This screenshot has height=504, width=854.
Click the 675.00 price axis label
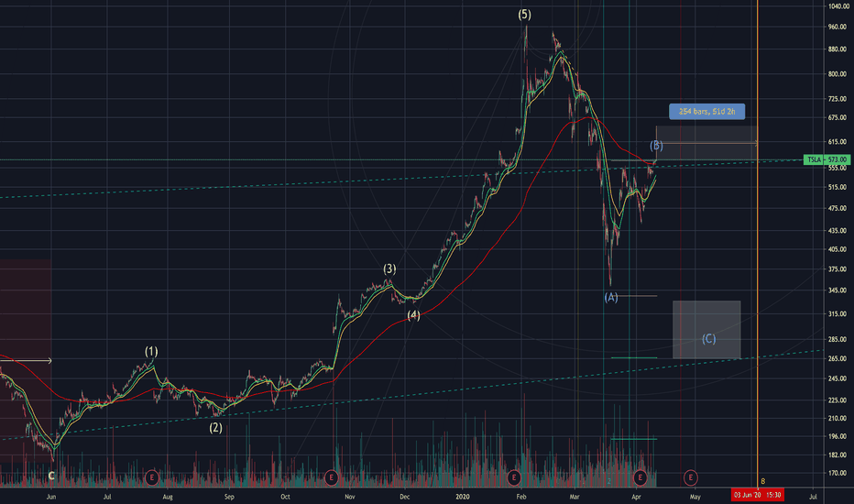coord(838,117)
